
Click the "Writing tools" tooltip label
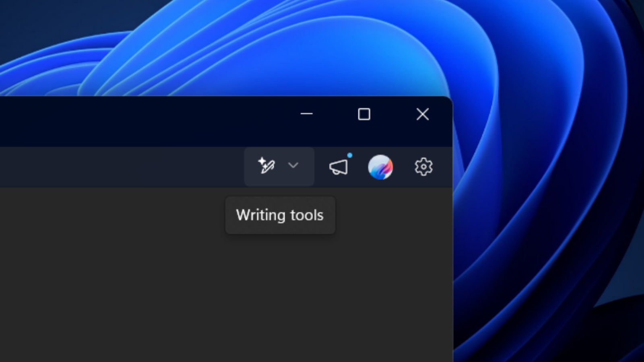[x=280, y=215]
